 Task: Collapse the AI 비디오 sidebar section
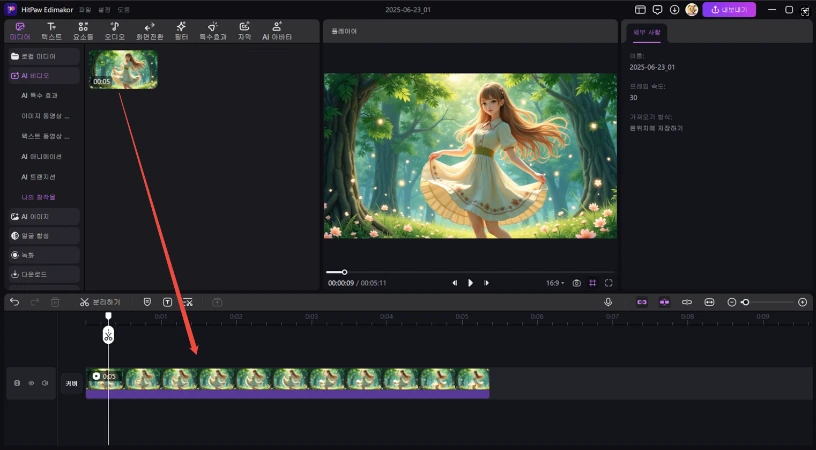pyautogui.click(x=44, y=75)
